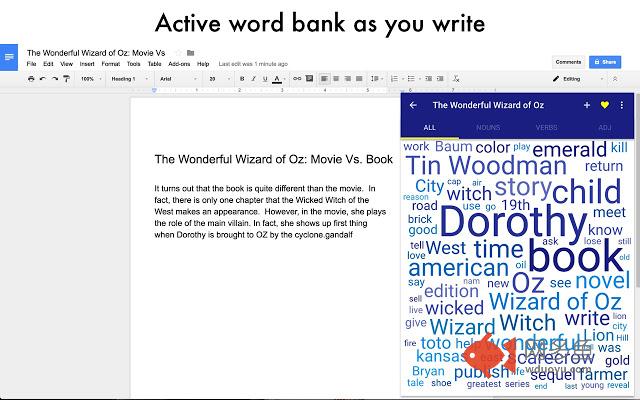Click the word Dorothy in the cloud
The width and height of the screenshot is (640, 400).
(x=513, y=223)
